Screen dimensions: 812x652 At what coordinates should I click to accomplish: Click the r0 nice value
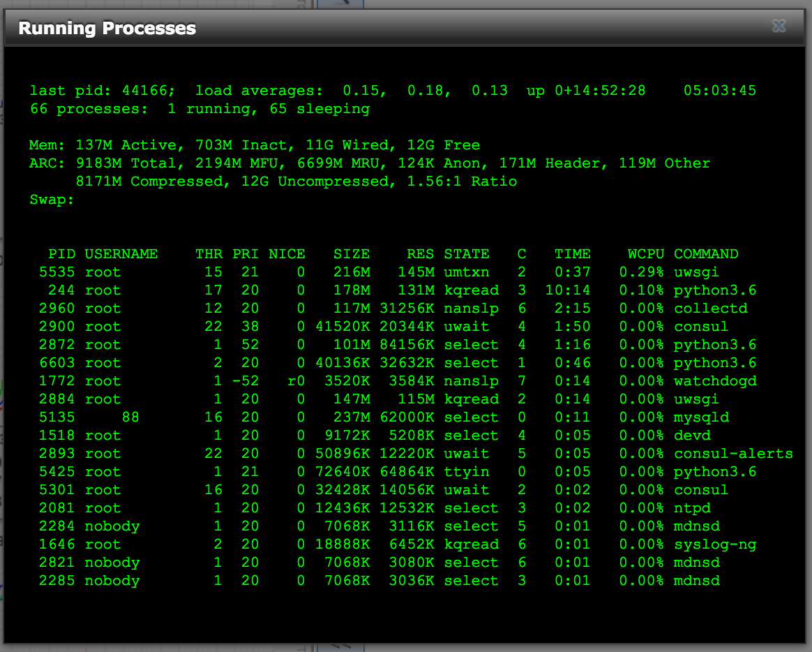pyautogui.click(x=296, y=381)
